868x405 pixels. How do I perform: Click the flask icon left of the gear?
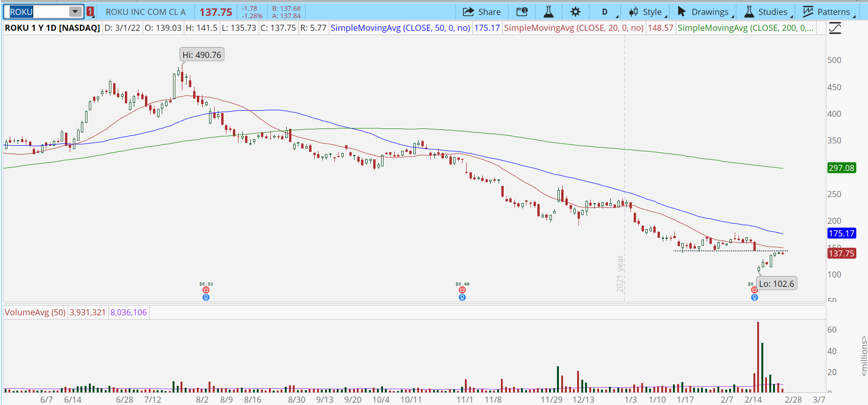tap(549, 12)
